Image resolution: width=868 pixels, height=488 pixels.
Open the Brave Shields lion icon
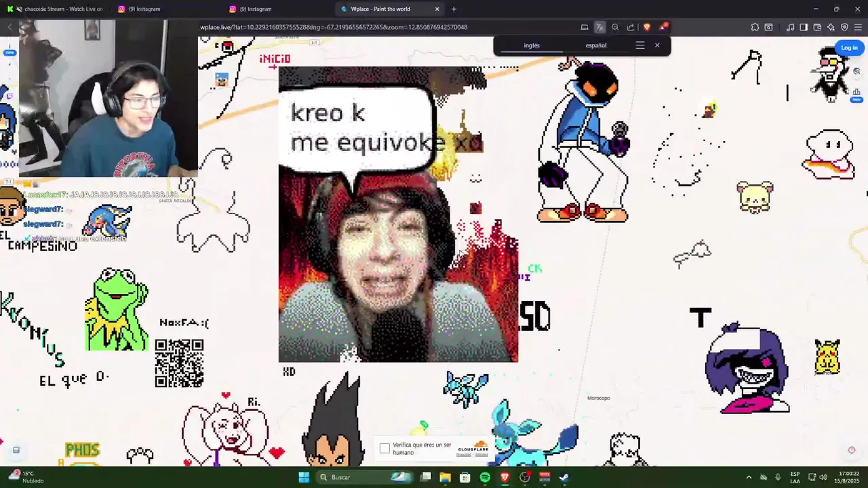tap(646, 27)
